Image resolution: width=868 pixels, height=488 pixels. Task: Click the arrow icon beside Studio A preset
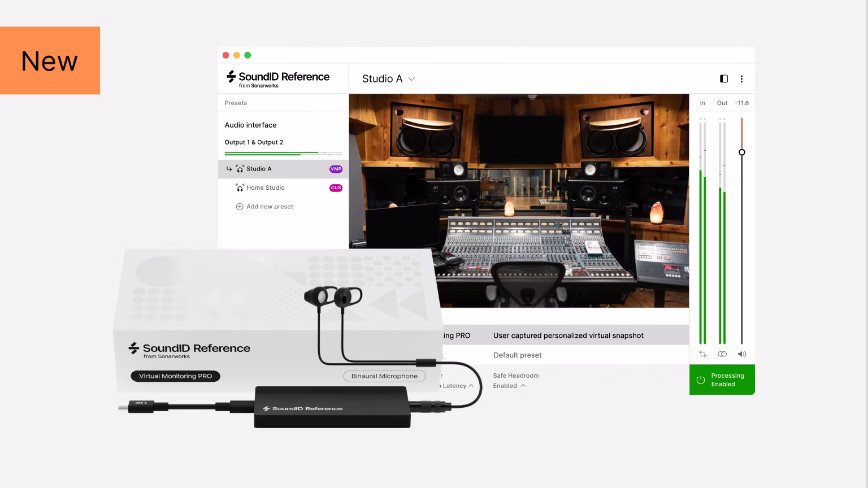tap(229, 169)
